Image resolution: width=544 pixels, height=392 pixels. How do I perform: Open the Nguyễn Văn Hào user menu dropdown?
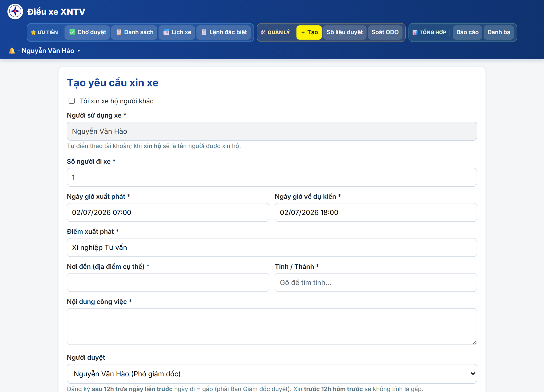point(51,51)
